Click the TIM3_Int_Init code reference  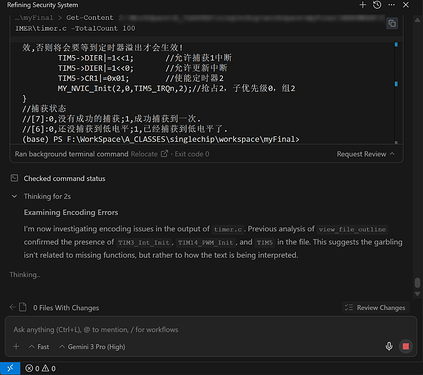[143, 242]
